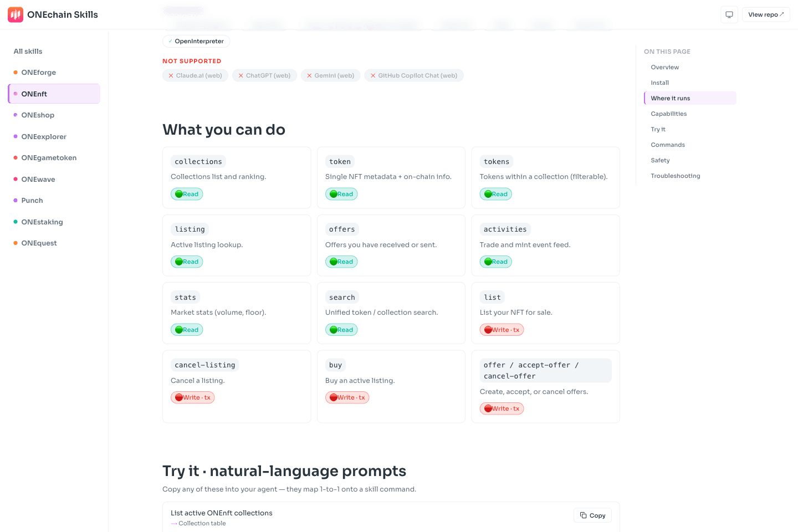Click the Gemini (web) unsupported chip
This screenshot has width=798, height=532.
click(x=331, y=75)
